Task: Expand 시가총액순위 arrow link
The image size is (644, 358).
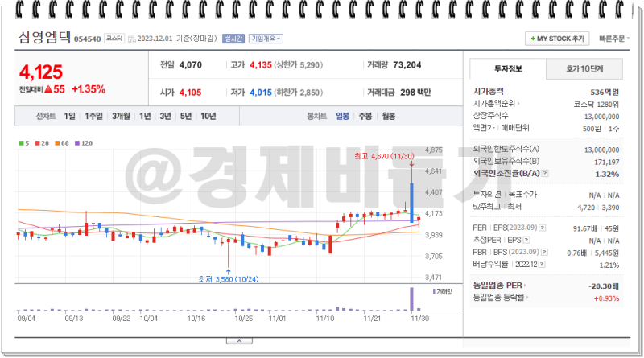Action: click(497, 104)
